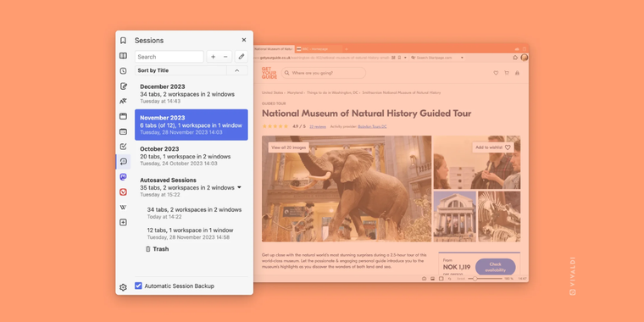Screen dimensions: 644x322
Task: Click the Check availability button
Action: click(496, 267)
